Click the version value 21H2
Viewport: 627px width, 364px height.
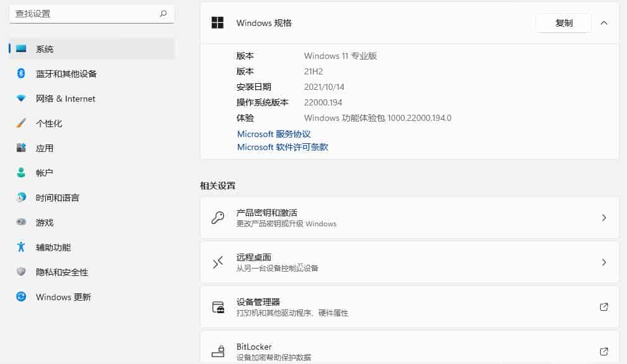coord(313,71)
